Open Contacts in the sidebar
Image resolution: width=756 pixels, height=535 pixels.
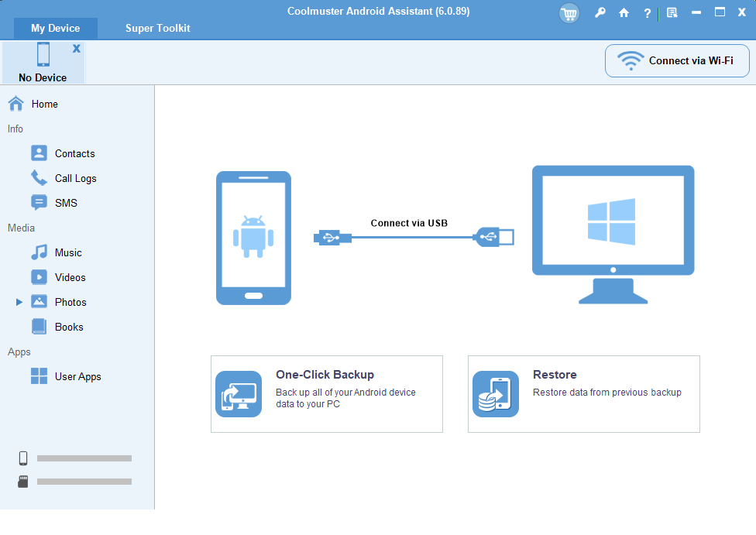tap(74, 153)
